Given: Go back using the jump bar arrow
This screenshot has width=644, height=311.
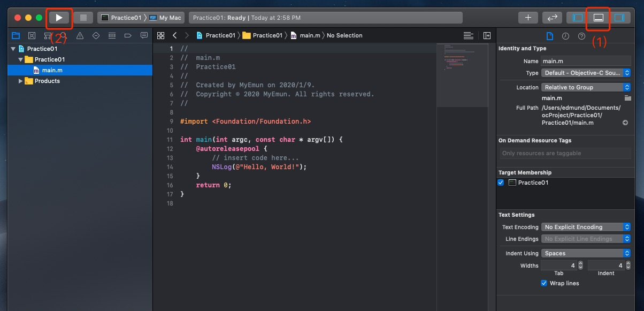Looking at the screenshot, I should coord(174,35).
